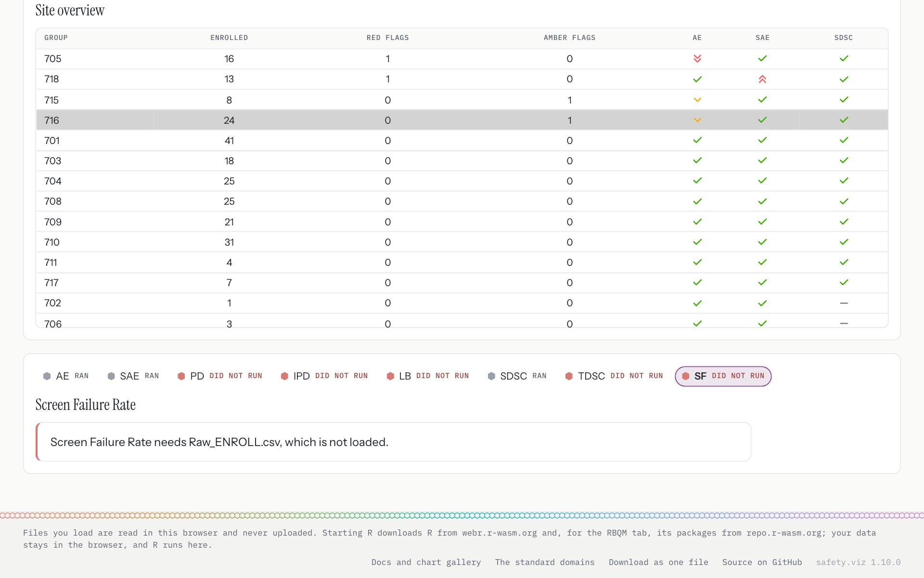The image size is (924, 578).
Task: Click the green SDSC checkmark for site 705
Action: 844,59
